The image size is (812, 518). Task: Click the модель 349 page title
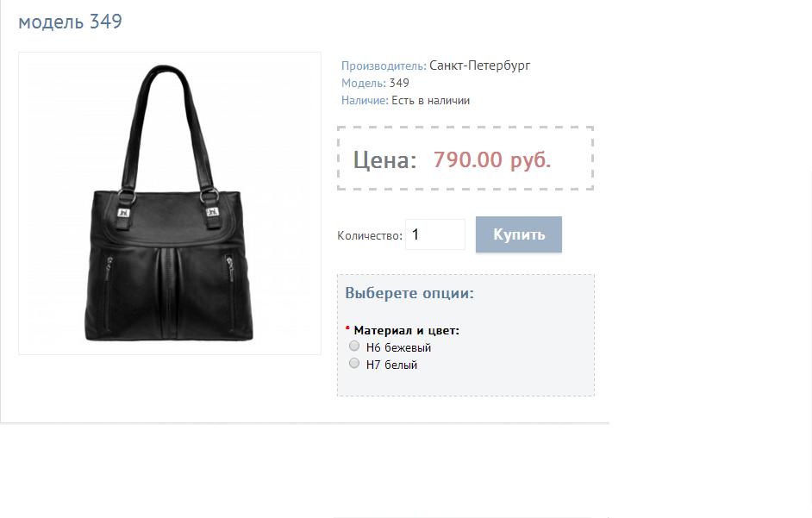pyautogui.click(x=71, y=22)
